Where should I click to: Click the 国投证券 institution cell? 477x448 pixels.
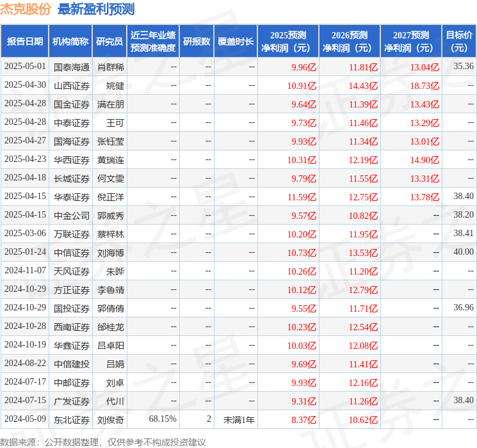pos(72,308)
